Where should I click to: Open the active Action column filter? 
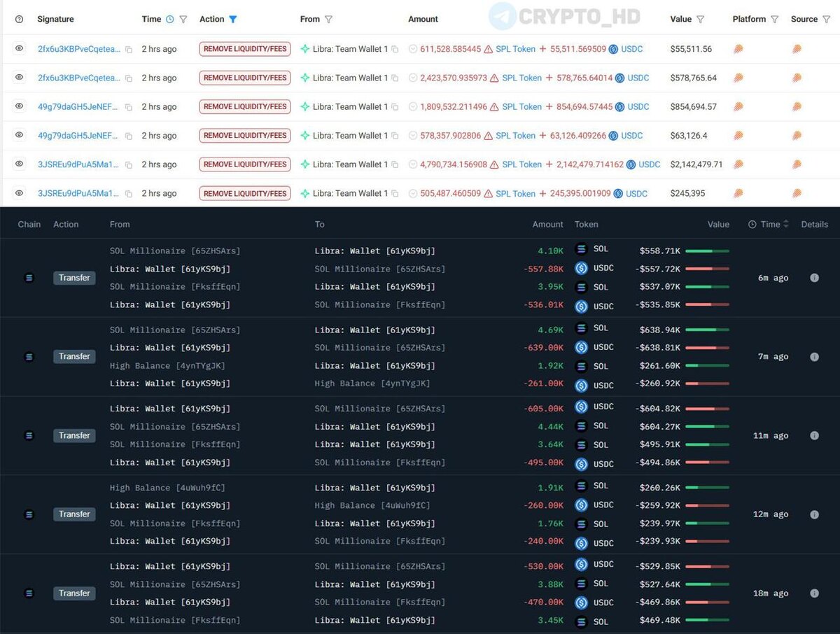233,20
